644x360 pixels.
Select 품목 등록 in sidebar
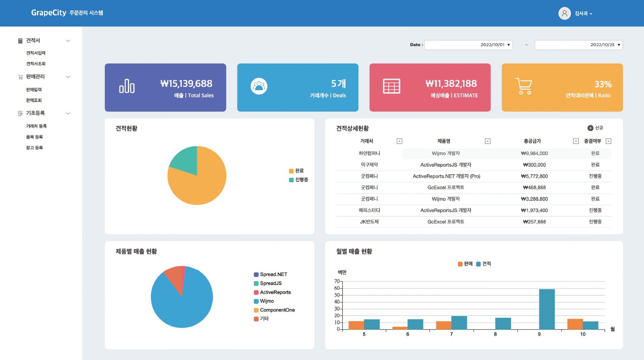point(35,137)
